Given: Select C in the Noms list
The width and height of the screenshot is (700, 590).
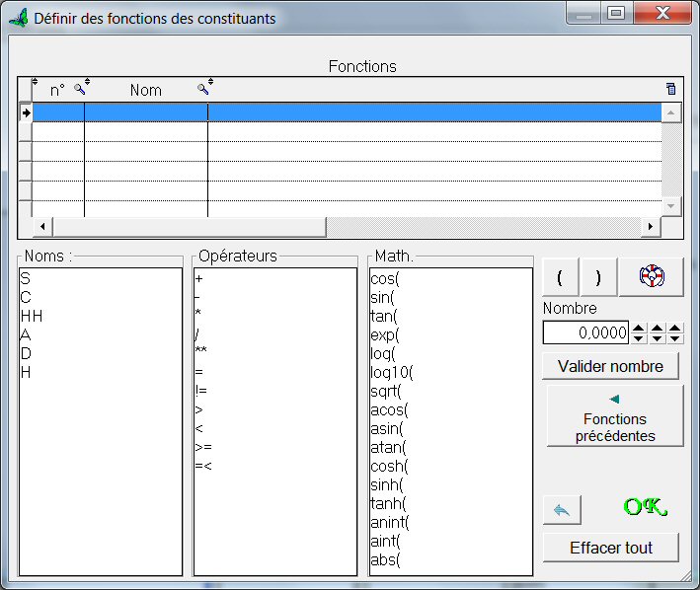Looking at the screenshot, I should [x=26, y=297].
